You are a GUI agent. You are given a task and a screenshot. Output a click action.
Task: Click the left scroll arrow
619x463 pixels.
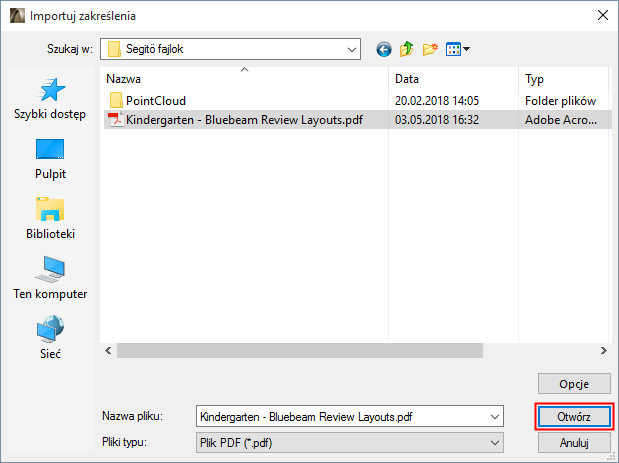click(108, 351)
